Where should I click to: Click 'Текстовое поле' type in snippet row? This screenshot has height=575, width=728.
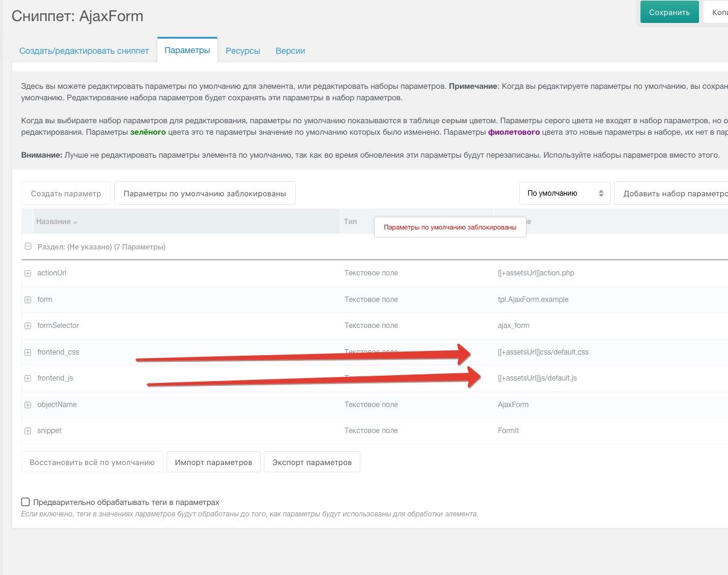point(371,431)
